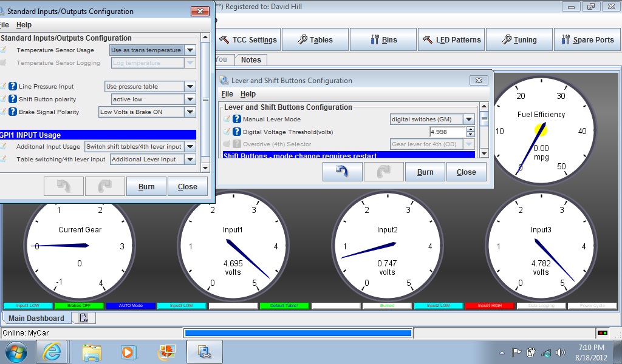
Task: Click the Brakes OFF indicator
Action: tap(79, 305)
